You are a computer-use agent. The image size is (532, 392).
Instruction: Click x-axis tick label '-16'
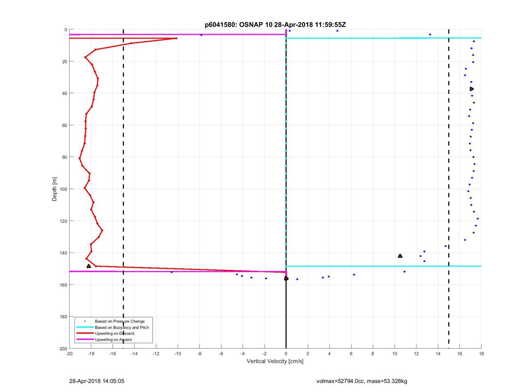click(x=112, y=354)
